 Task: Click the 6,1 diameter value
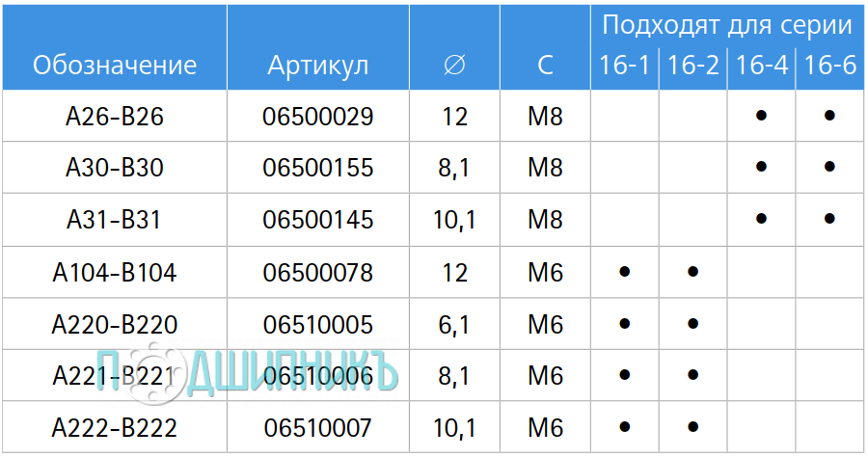click(x=454, y=325)
